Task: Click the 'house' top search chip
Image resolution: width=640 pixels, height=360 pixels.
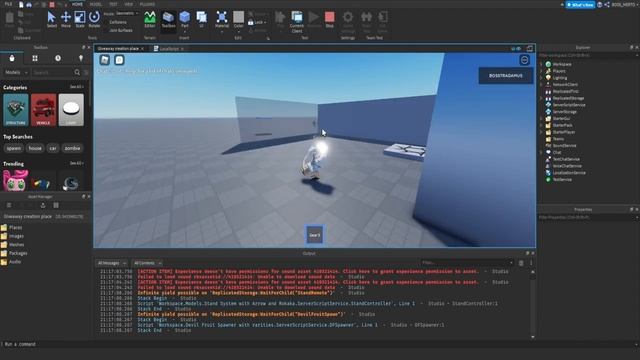Action: pyautogui.click(x=35, y=148)
